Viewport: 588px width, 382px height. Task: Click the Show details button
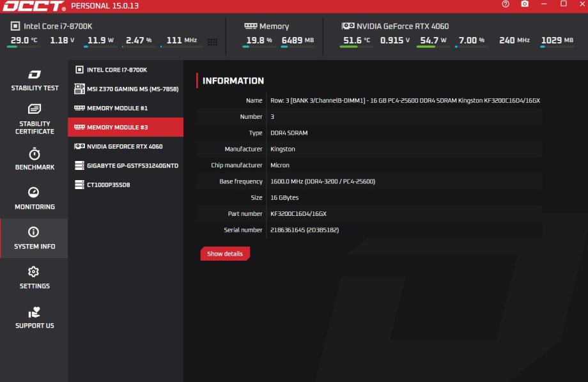click(225, 254)
